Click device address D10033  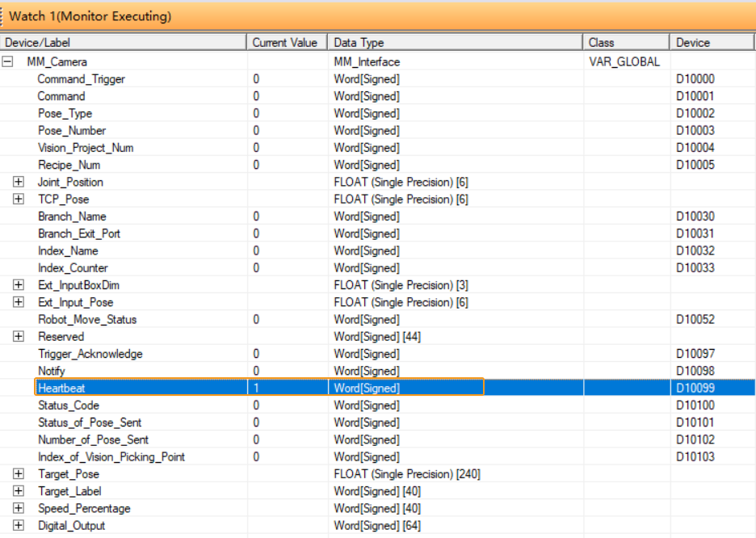pos(695,268)
